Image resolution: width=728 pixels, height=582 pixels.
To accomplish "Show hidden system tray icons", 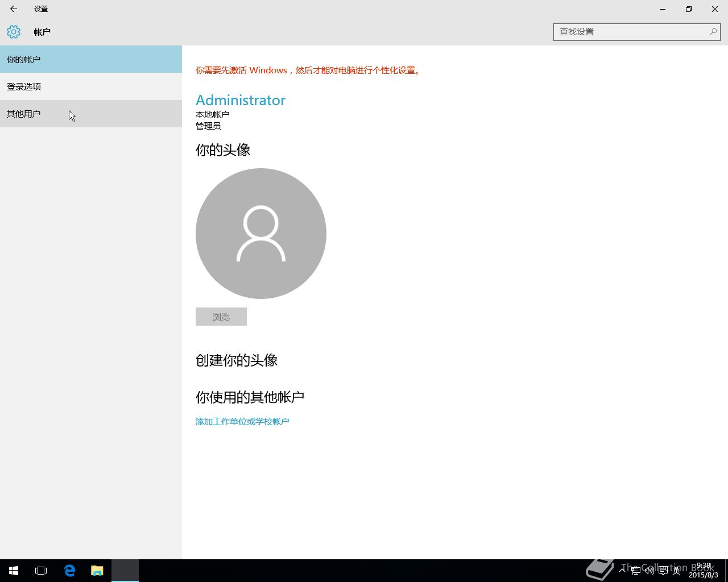I will [x=622, y=571].
